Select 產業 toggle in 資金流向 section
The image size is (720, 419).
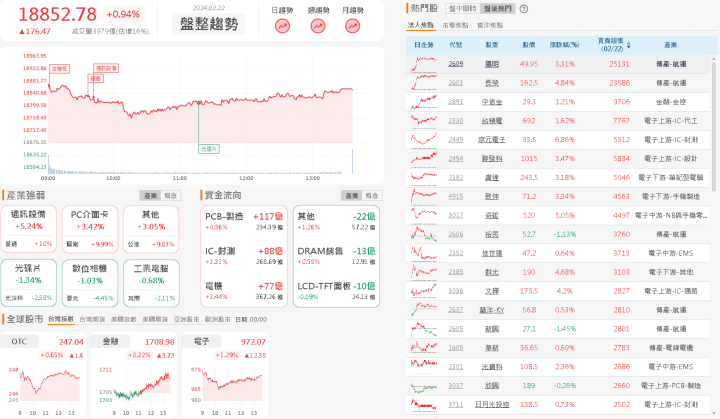click(x=352, y=196)
